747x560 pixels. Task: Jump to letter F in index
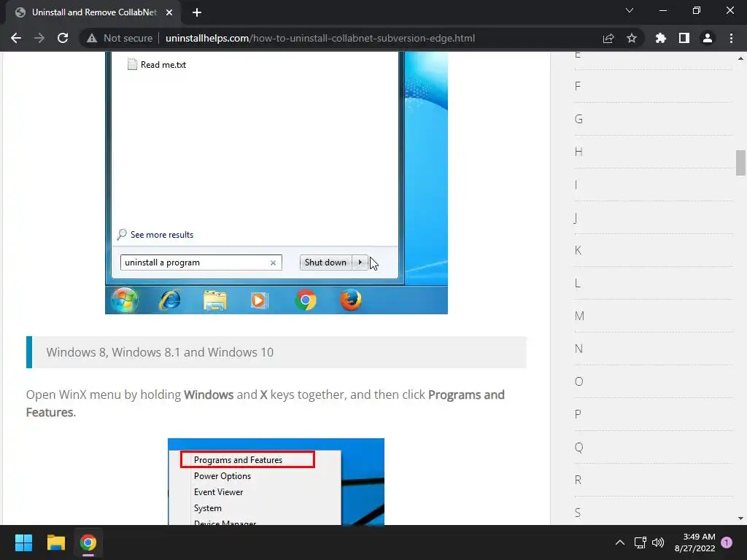(x=578, y=86)
